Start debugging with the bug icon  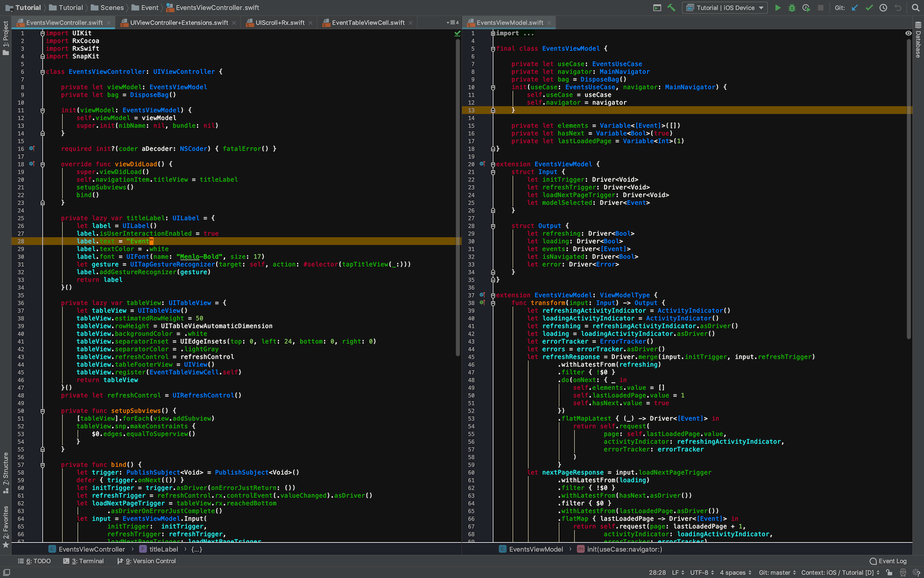[x=791, y=8]
